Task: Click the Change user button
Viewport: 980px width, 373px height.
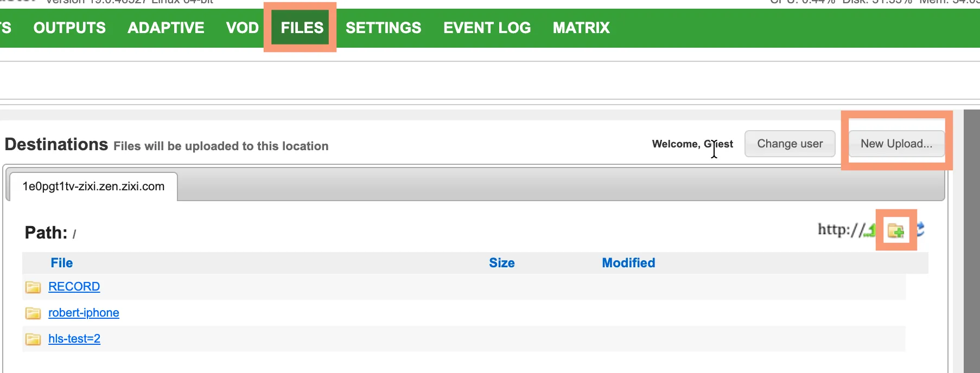Action: pyautogui.click(x=790, y=144)
